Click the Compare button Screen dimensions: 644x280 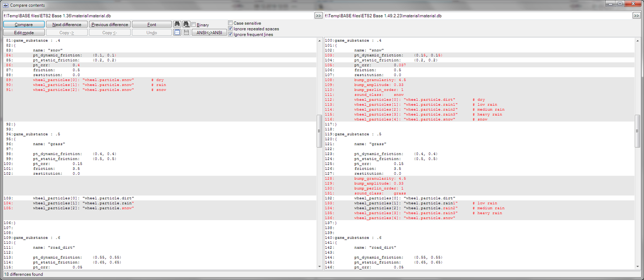pyautogui.click(x=24, y=24)
